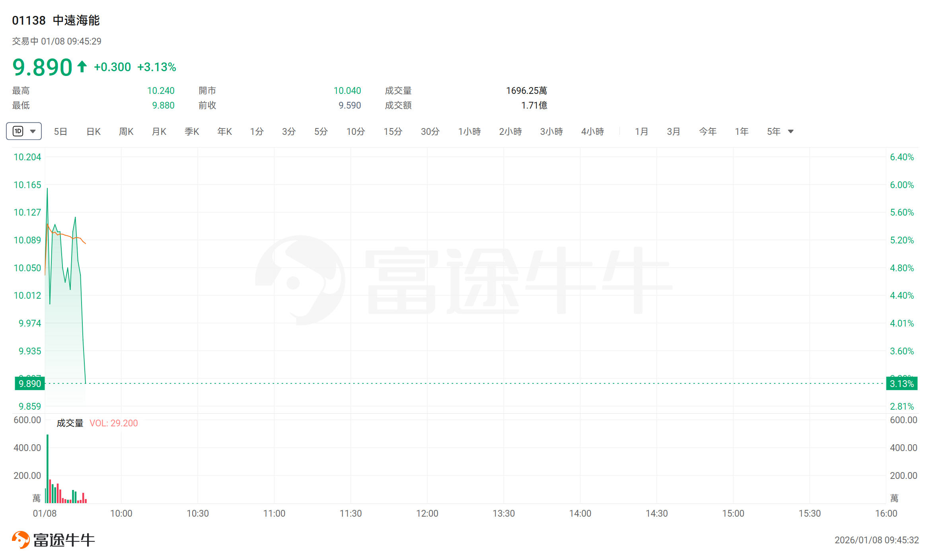Pick the 4小時 interval option
Screen dimensions: 931x560
(592, 132)
